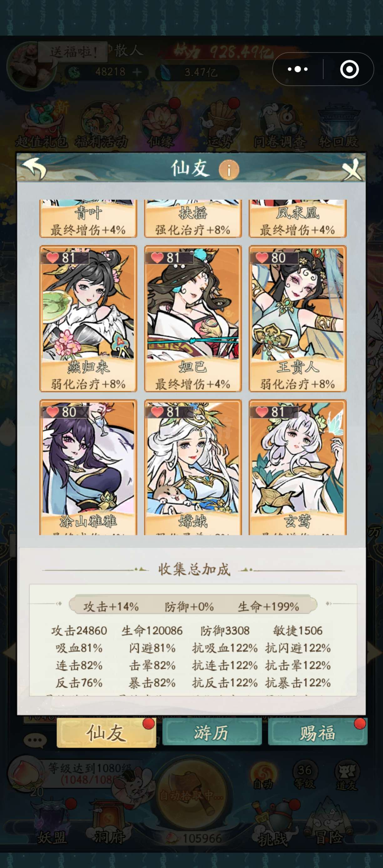Tap the mini-program circle target icon

(x=349, y=69)
